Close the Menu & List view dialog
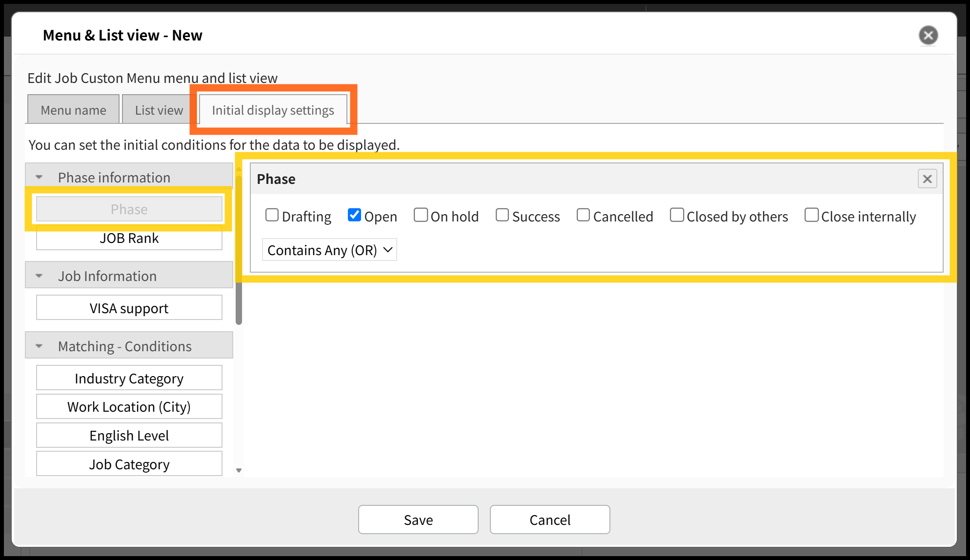 928,35
